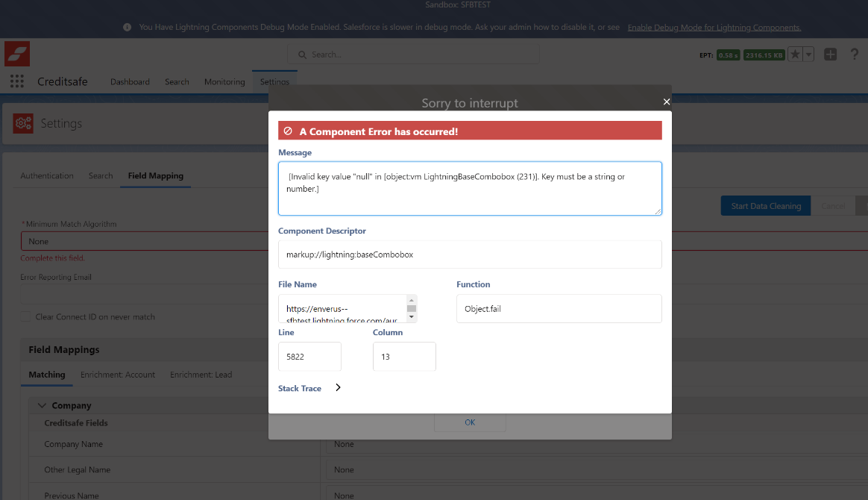Check Clear Connect ID on never match

(25, 316)
